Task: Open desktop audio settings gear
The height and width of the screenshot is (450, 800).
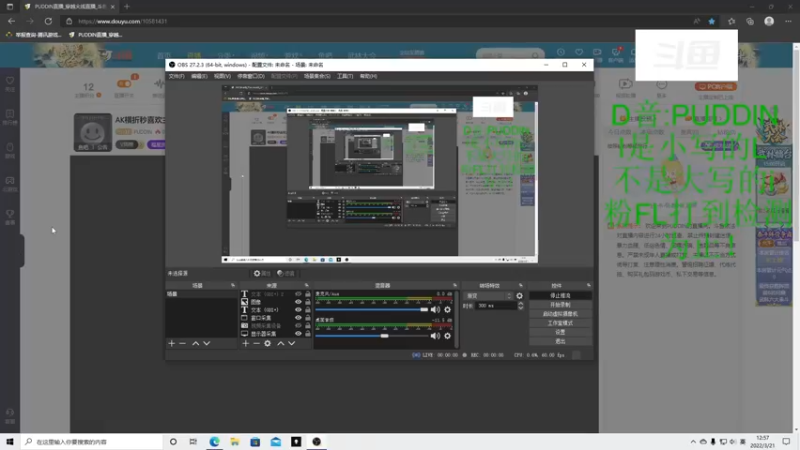Action: (x=447, y=336)
